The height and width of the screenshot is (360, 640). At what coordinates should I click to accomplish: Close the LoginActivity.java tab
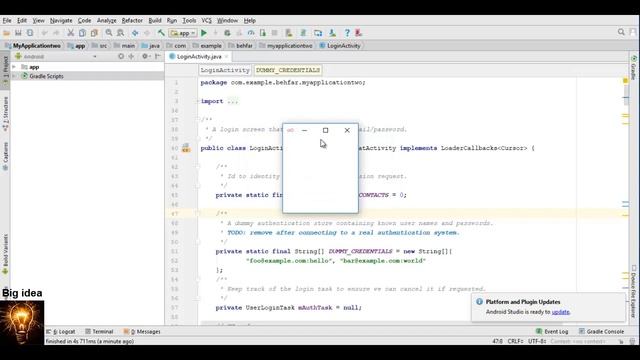click(226, 57)
